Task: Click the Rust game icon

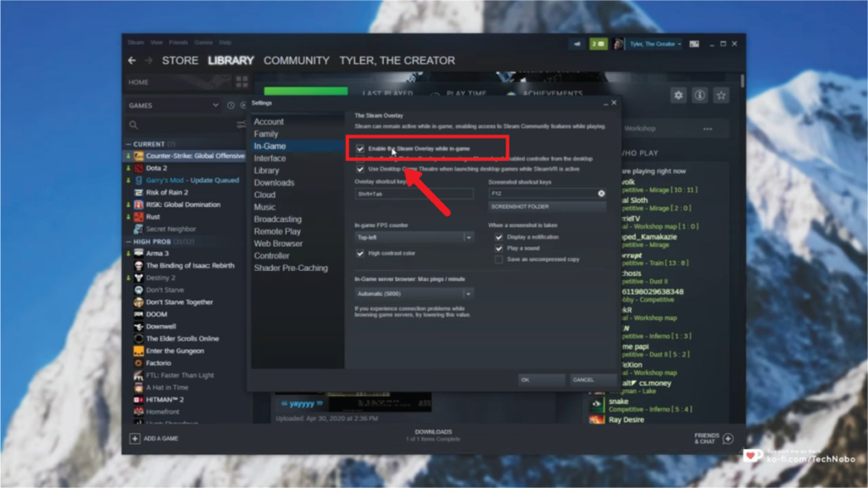Action: 138,217
